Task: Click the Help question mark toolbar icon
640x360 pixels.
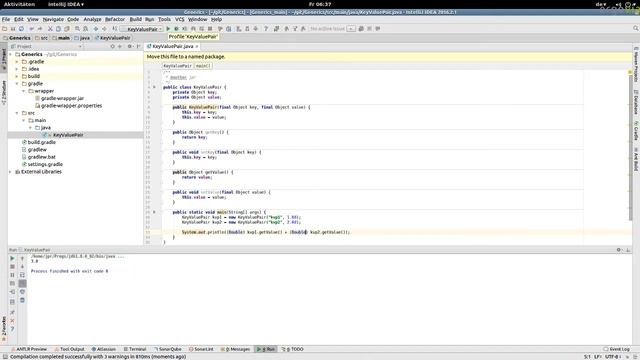Action: (x=266, y=29)
